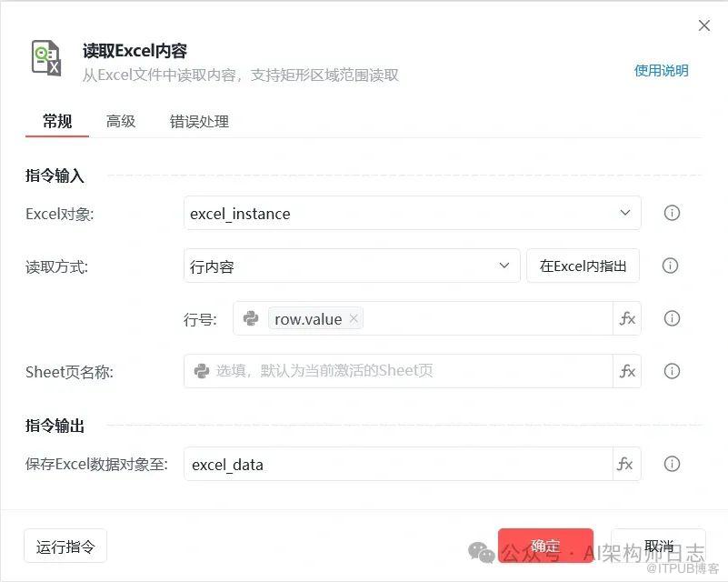The image size is (728, 582).
Task: Click the chevron arrow of the 读取方式 dropdown
Action: (x=504, y=266)
